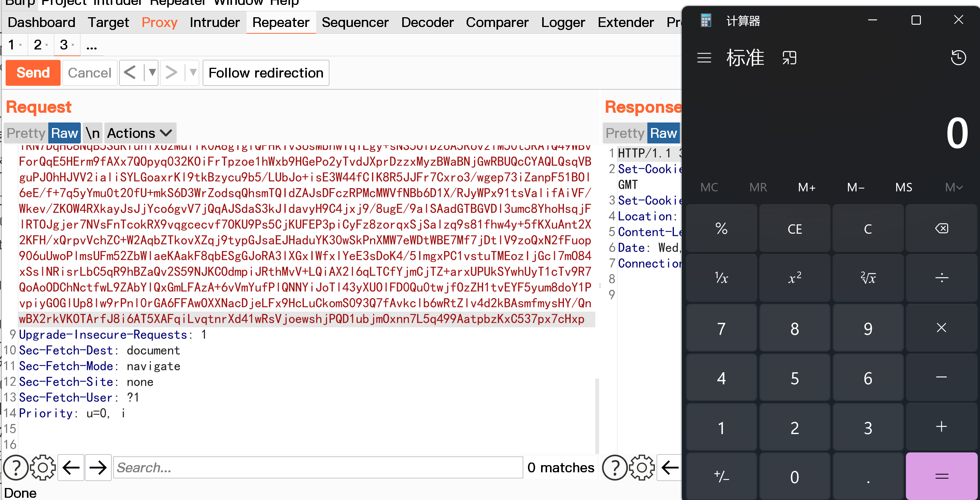Open Request search help icon
This screenshot has width=980, height=500.
[16, 467]
